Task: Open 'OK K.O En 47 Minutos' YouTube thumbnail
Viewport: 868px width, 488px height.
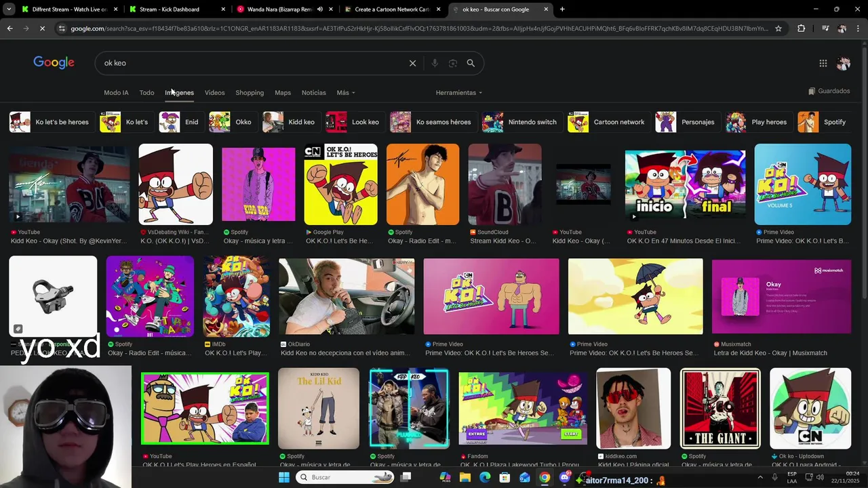Action: coord(685,185)
